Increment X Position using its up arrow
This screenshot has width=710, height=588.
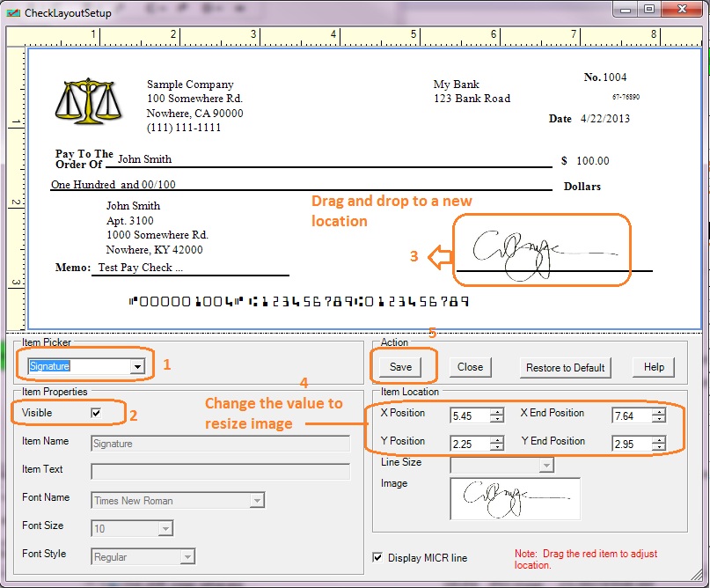coord(499,411)
